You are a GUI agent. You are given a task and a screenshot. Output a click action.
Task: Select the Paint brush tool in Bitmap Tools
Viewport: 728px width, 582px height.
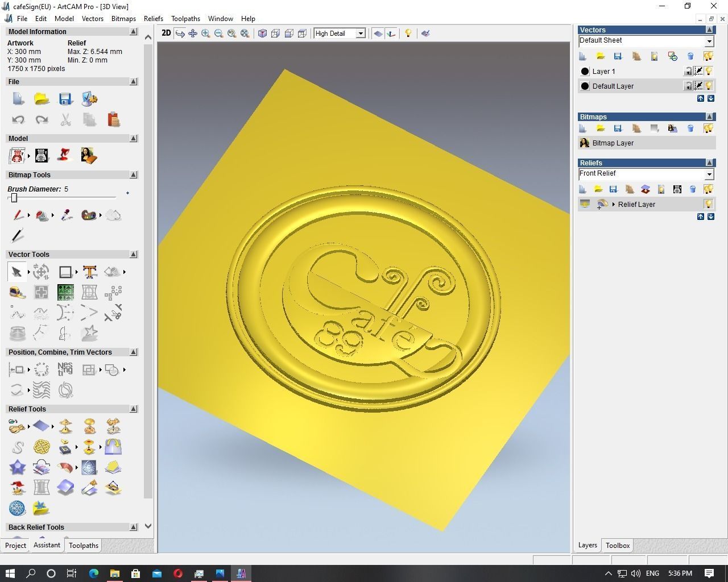pyautogui.click(x=18, y=215)
